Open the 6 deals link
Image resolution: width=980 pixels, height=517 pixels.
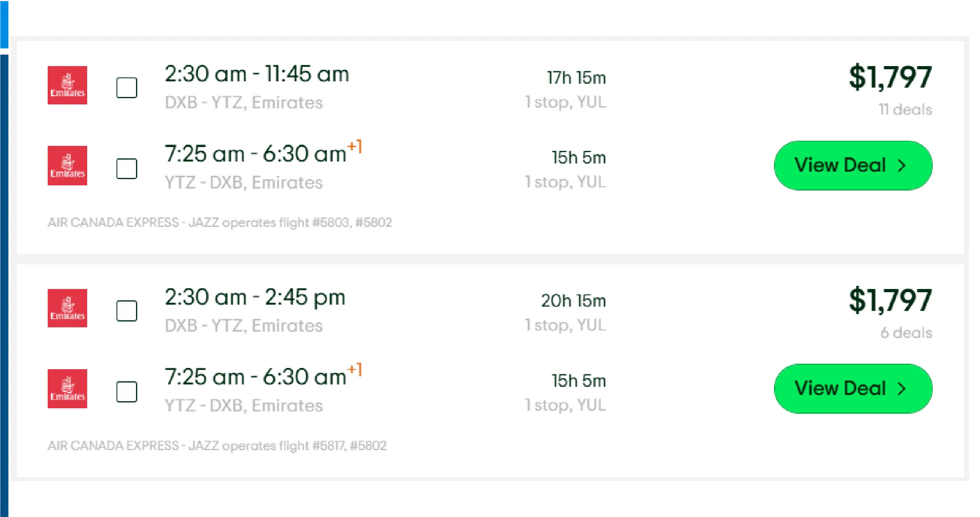(906, 333)
